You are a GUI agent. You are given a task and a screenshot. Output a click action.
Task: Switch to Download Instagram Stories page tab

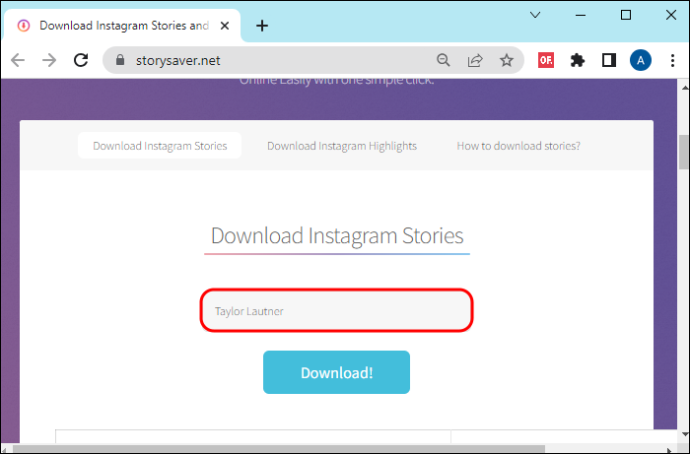160,146
